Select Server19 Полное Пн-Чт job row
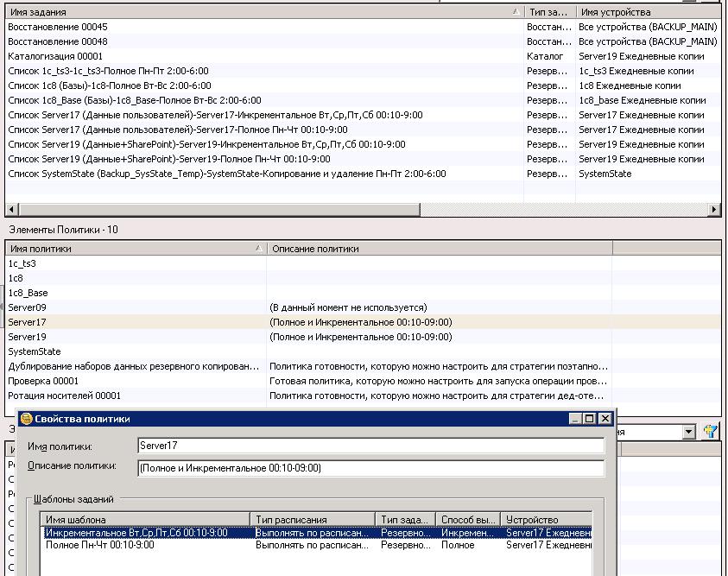The height and width of the screenshot is (576, 728). [x=169, y=159]
